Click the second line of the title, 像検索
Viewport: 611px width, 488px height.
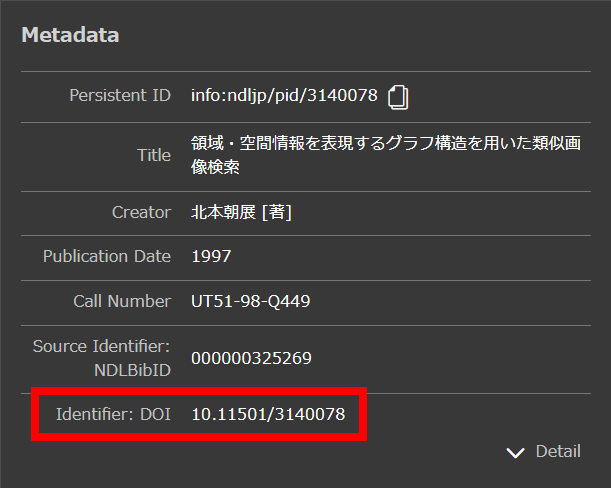215,167
